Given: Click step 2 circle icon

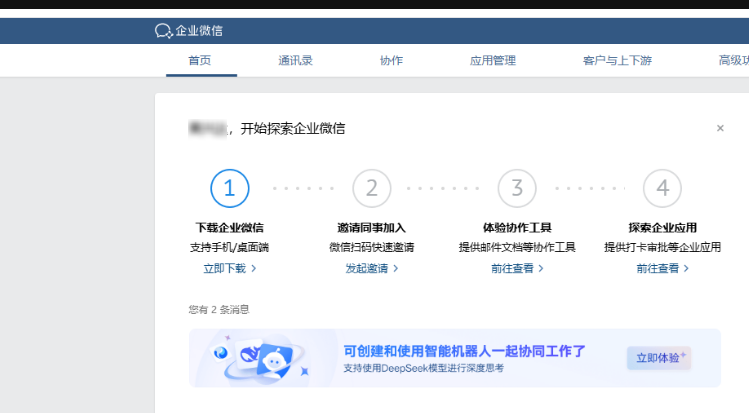Looking at the screenshot, I should pos(372,188).
